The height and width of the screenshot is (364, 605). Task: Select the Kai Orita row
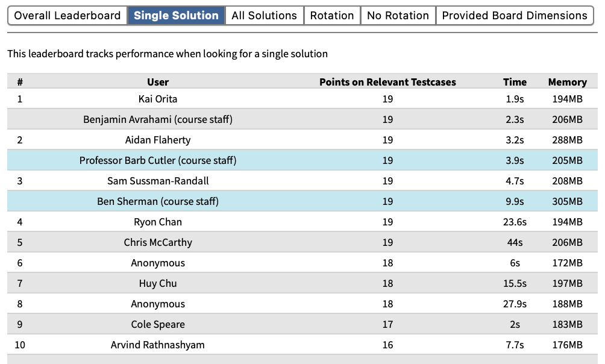(158, 99)
